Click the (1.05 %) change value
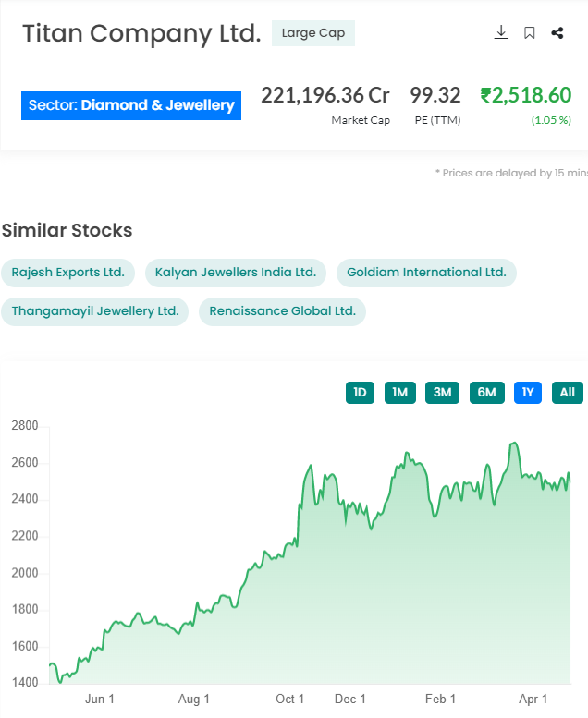Screen dimensions: 588x718 [551, 120]
